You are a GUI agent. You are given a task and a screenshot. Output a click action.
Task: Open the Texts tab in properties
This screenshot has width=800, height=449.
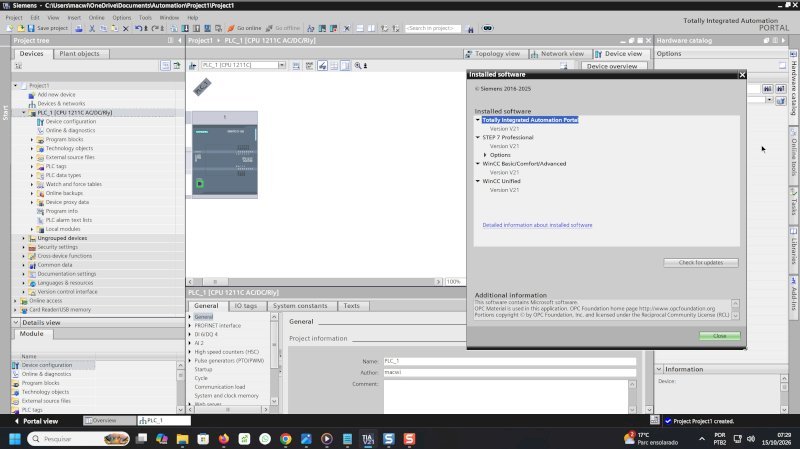click(x=351, y=306)
